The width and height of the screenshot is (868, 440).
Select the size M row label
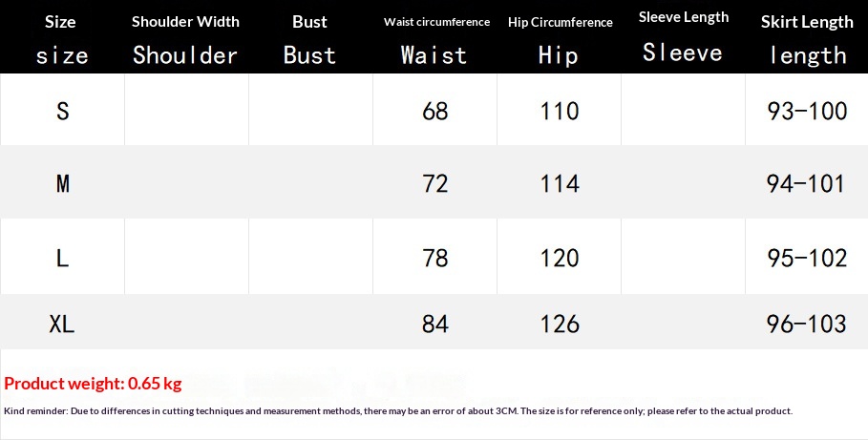coord(62,183)
